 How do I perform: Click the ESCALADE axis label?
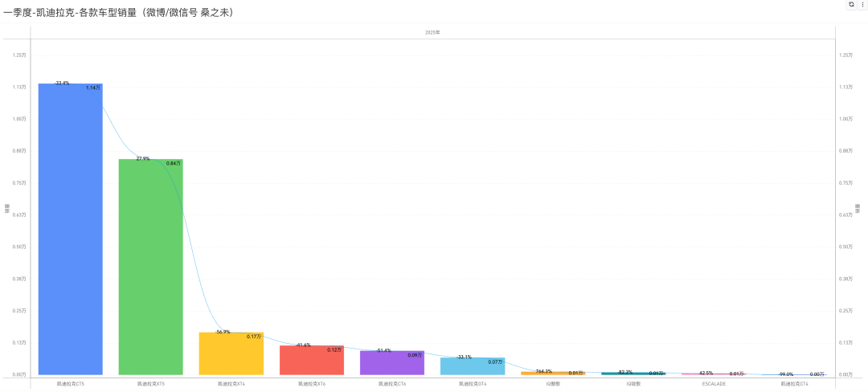click(x=714, y=382)
